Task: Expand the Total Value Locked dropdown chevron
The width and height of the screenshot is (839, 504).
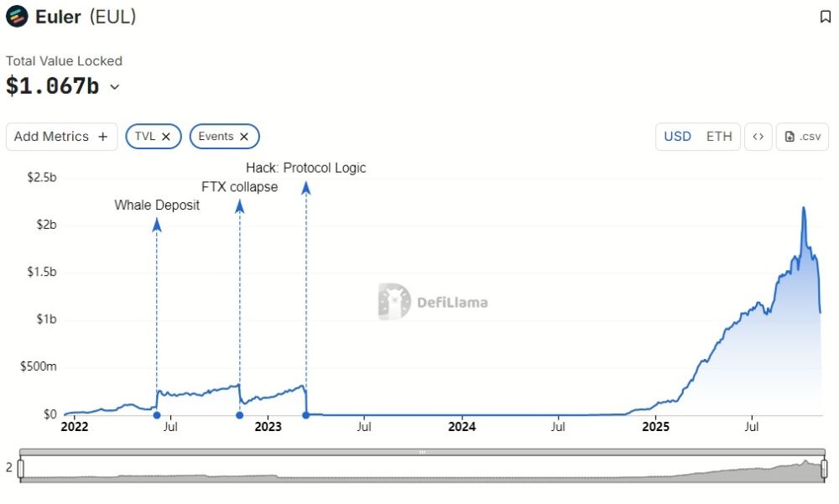Action: [115, 86]
